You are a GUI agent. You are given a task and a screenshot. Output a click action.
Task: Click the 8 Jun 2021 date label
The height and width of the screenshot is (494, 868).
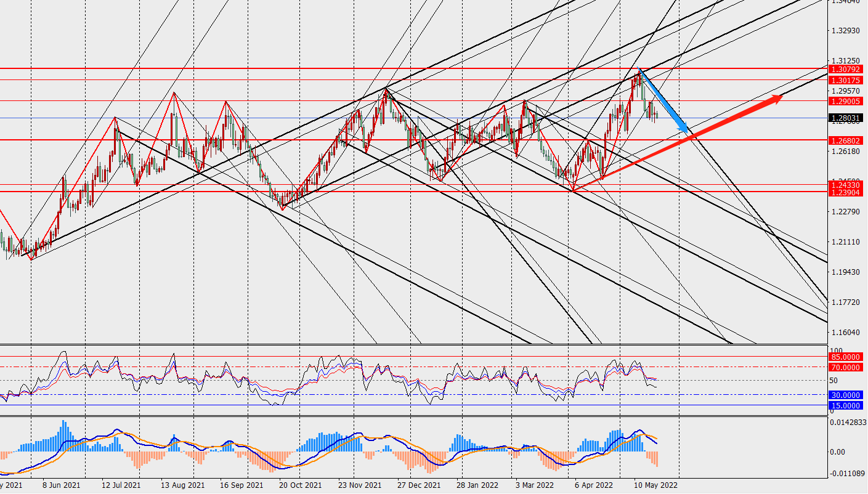[61, 485]
